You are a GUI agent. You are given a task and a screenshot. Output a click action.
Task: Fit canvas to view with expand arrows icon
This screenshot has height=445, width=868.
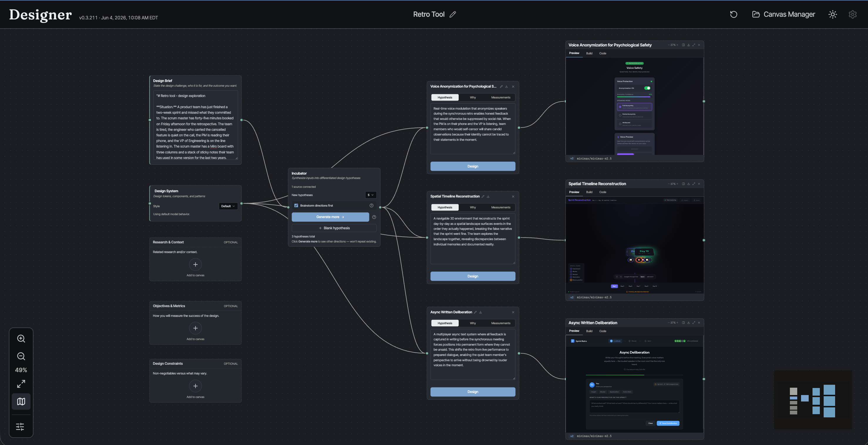click(x=21, y=384)
